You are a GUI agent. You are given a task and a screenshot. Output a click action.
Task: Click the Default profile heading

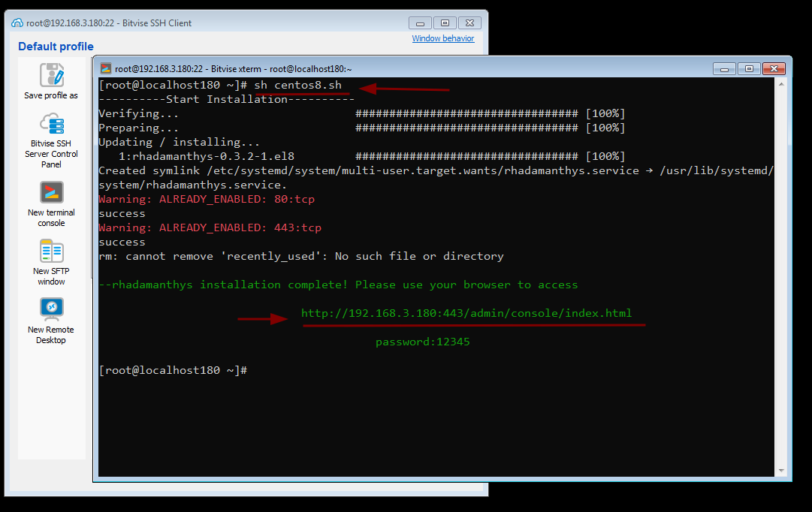pyautogui.click(x=56, y=47)
